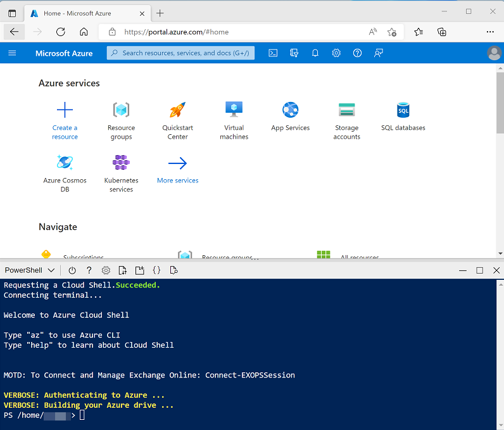The height and width of the screenshot is (430, 504).
Task: Open Resource groups service icon
Action: pos(121,110)
